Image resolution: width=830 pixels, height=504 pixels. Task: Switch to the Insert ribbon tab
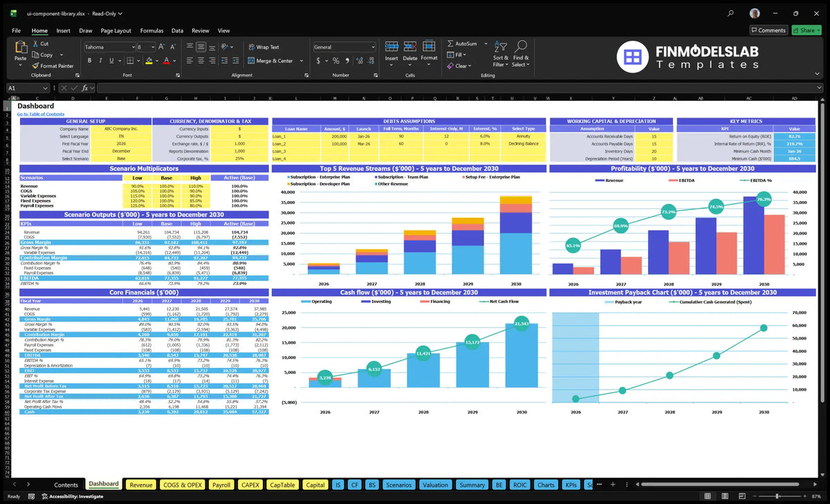[63, 30]
